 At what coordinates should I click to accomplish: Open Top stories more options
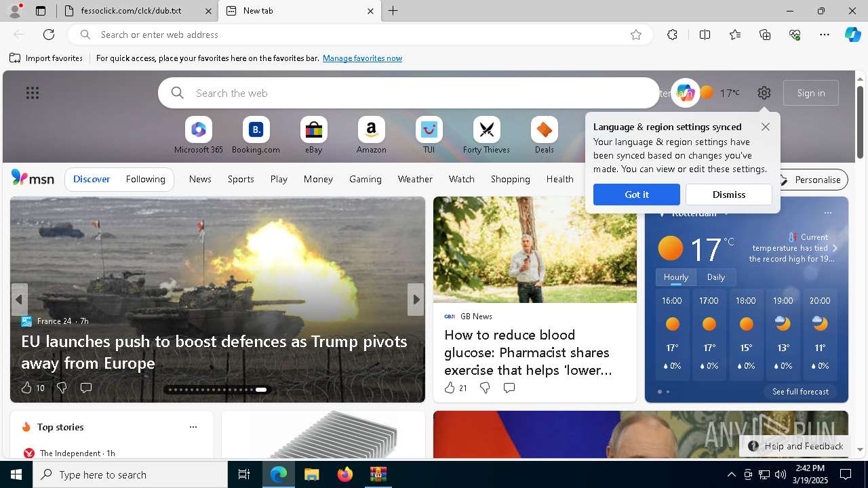pyautogui.click(x=193, y=427)
